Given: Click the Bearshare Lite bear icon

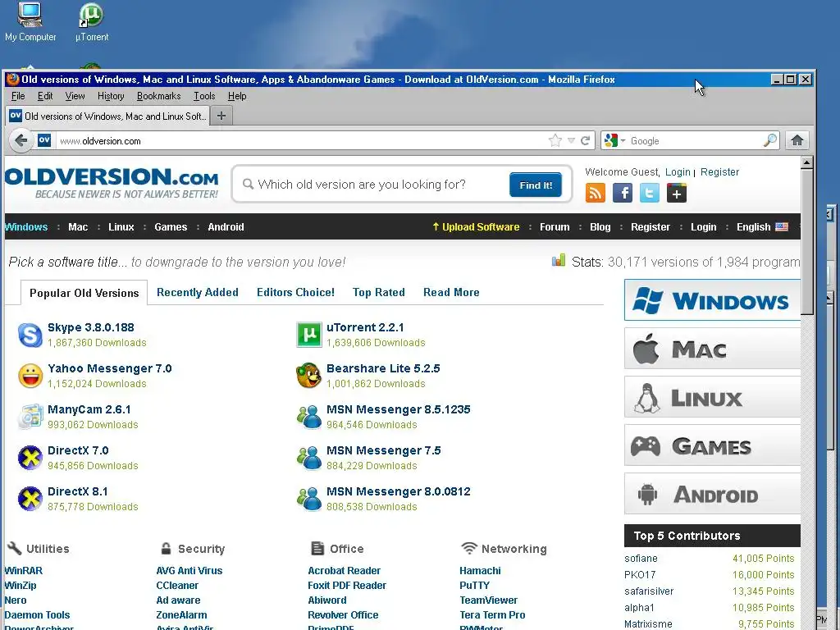Looking at the screenshot, I should coord(309,376).
